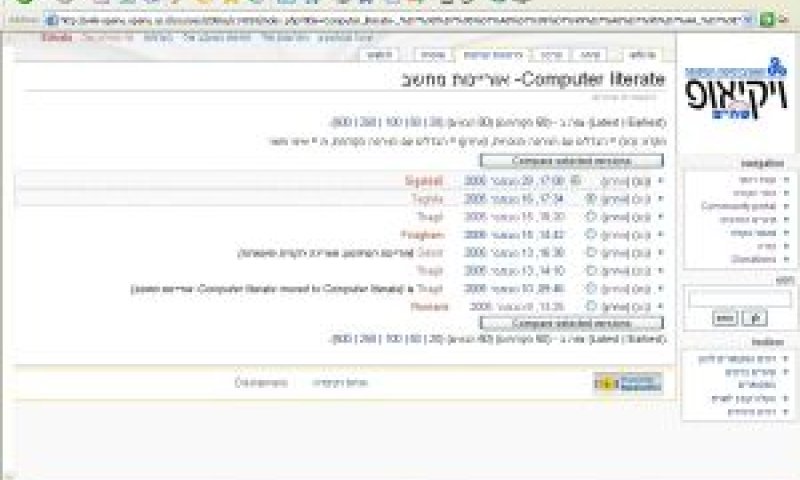Open the history tab of the article

coord(493,55)
